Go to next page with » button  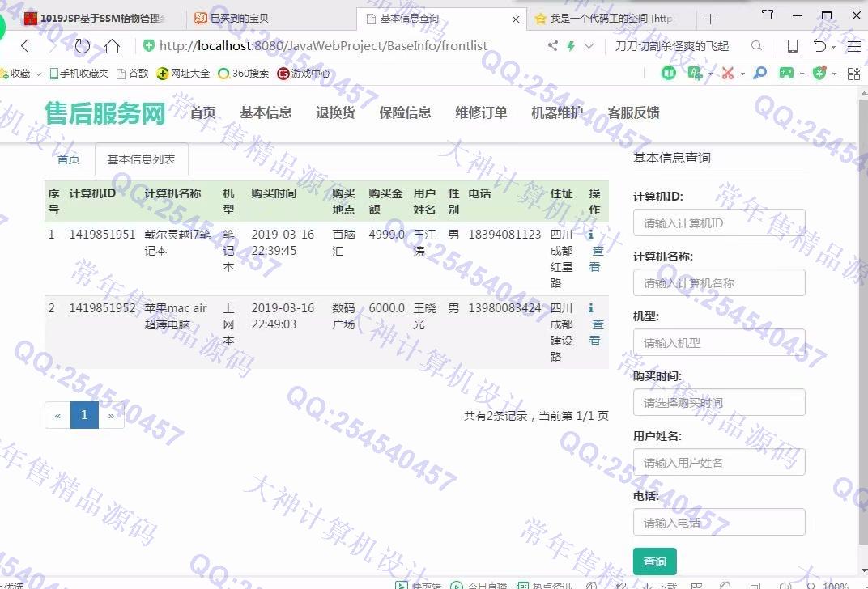(111, 415)
